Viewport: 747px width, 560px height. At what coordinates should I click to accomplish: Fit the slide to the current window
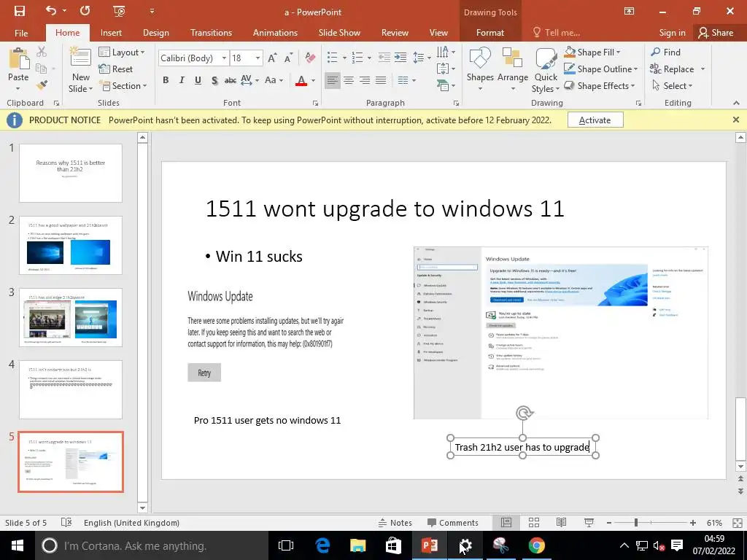pyautogui.click(x=738, y=522)
